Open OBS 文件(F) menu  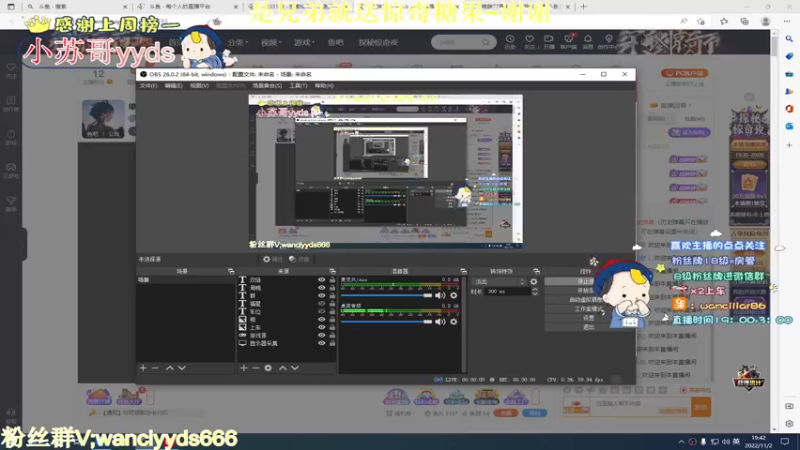[148, 86]
